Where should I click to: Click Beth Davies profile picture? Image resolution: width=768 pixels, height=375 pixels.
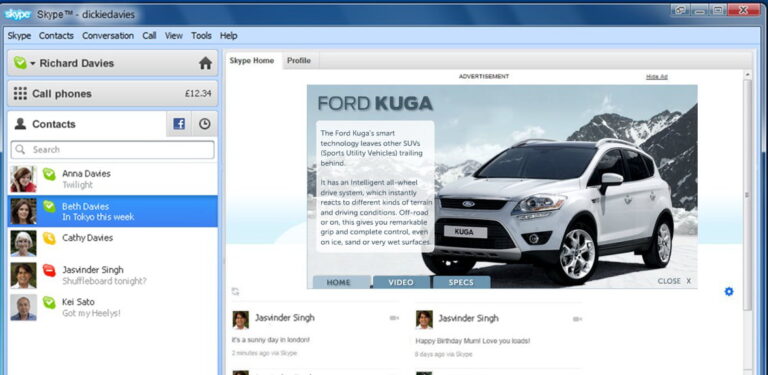(24, 211)
